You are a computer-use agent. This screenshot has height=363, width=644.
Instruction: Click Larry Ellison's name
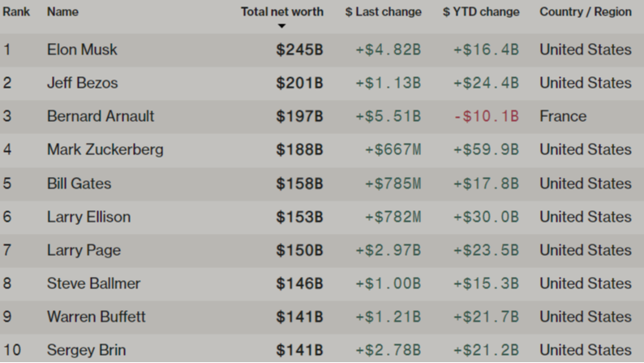88,217
